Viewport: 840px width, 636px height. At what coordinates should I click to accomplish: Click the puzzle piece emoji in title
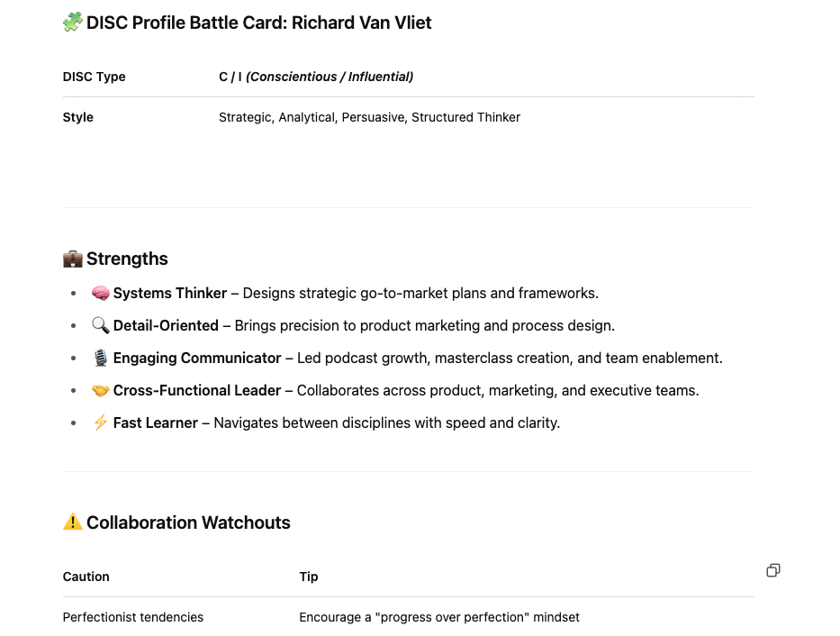click(73, 23)
